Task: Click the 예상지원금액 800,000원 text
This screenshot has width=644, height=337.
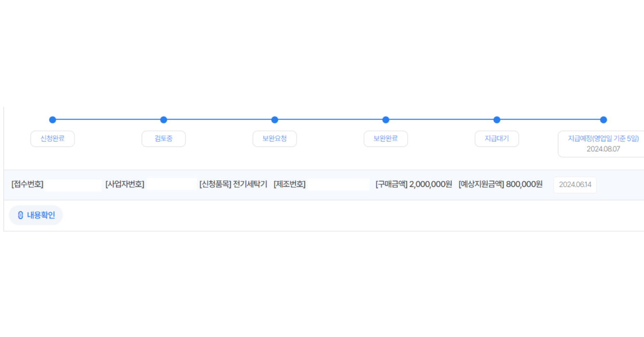Action: tap(500, 184)
